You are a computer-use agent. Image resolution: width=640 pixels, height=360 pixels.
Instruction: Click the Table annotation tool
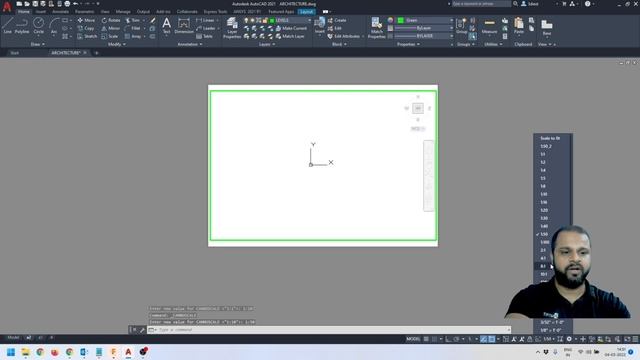pos(204,36)
